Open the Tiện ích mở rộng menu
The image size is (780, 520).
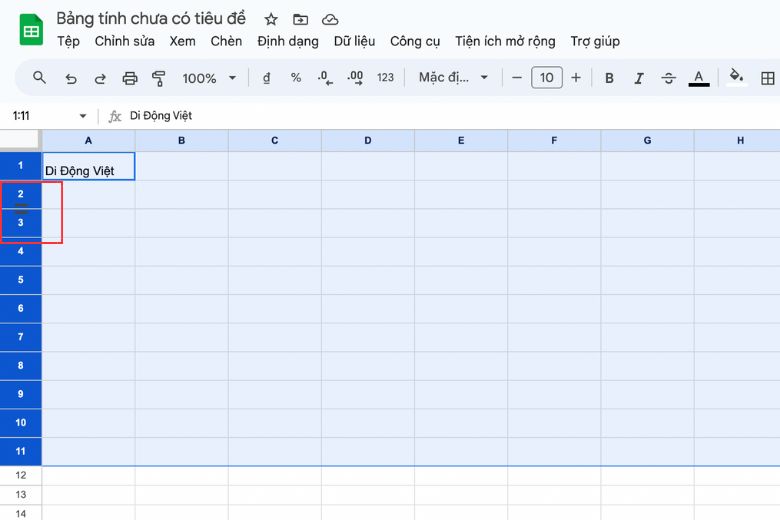click(505, 41)
